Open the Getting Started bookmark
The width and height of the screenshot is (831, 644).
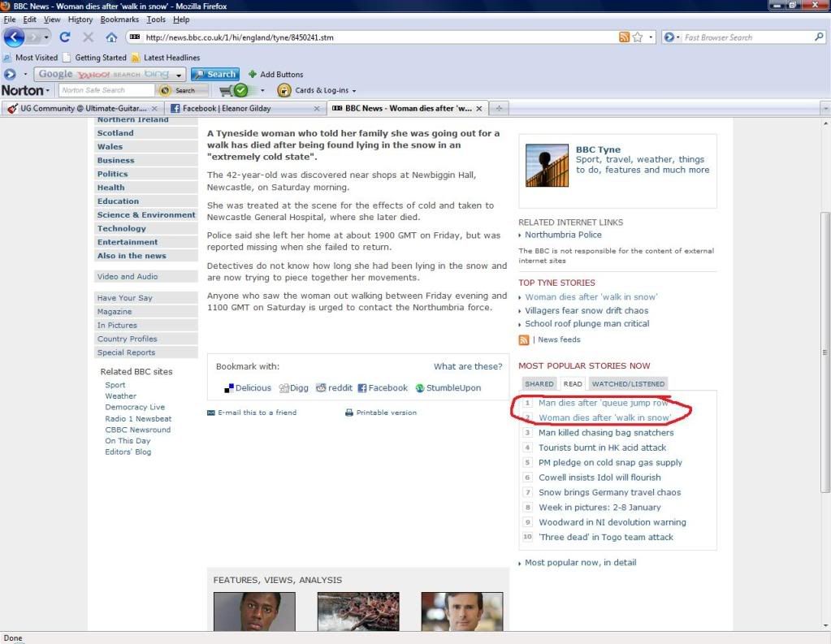(x=95, y=57)
